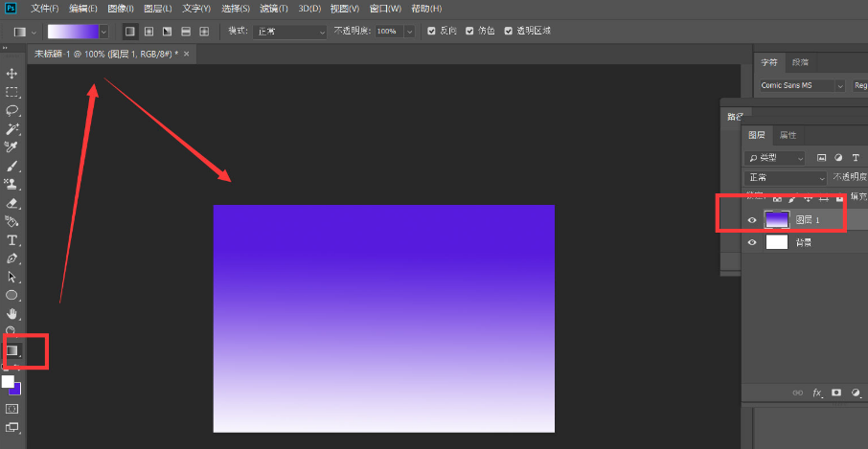Select the Hand tool
The width and height of the screenshot is (868, 449).
pos(12,313)
